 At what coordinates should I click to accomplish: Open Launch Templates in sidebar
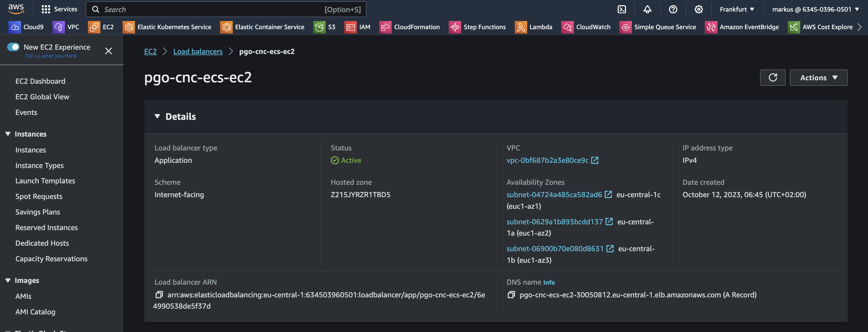pyautogui.click(x=45, y=181)
